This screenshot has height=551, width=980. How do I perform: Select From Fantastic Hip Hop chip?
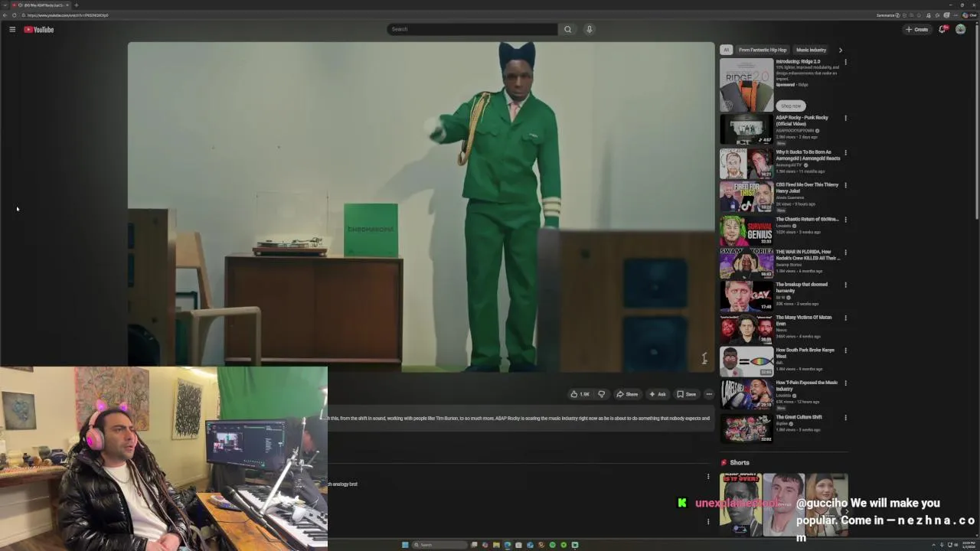point(763,50)
